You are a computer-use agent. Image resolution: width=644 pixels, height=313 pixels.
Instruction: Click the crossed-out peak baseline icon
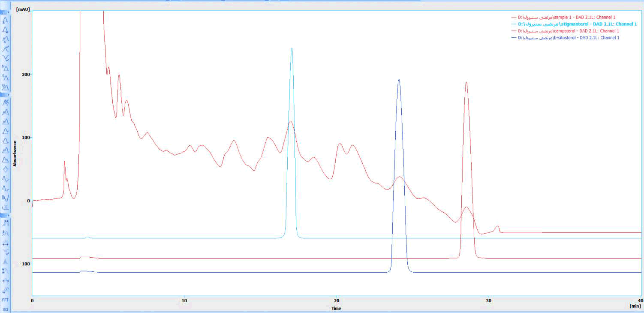(x=5, y=102)
